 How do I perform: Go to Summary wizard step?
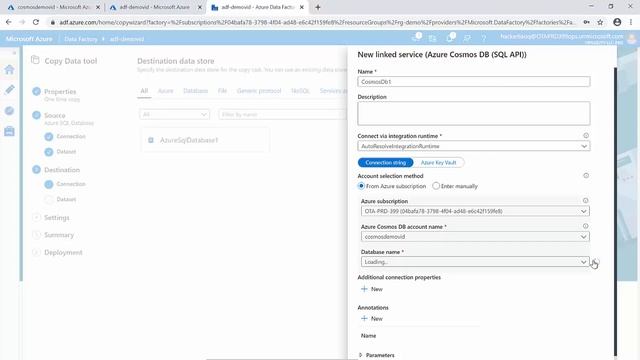(59, 235)
